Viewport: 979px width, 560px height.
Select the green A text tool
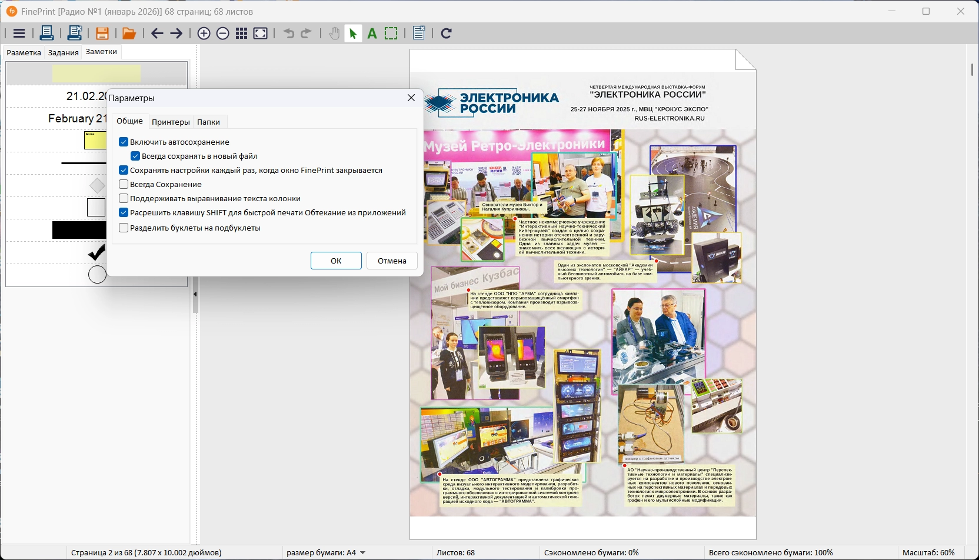(372, 34)
